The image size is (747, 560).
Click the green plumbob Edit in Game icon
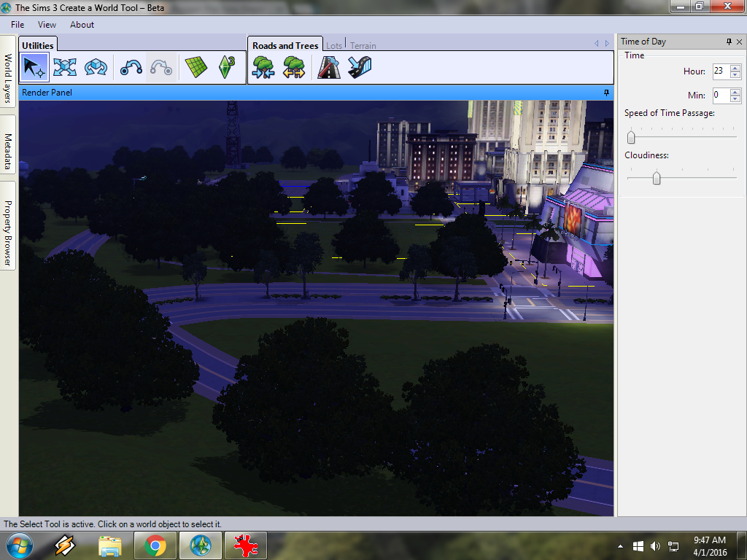[x=226, y=68]
